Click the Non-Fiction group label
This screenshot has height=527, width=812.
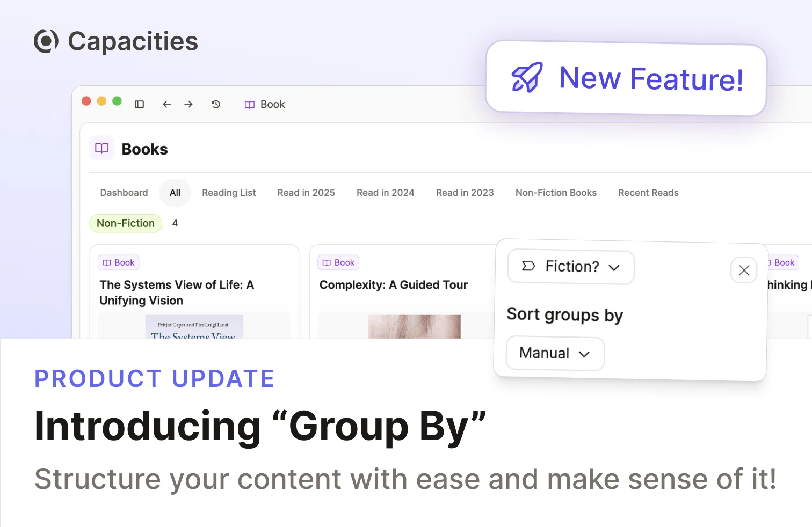pyautogui.click(x=126, y=223)
